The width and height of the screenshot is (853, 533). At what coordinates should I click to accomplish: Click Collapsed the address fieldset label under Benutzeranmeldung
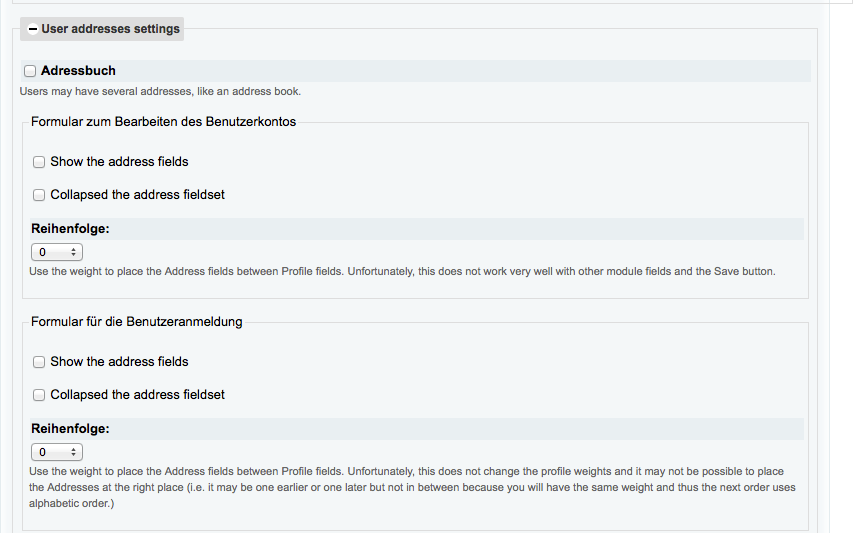click(137, 395)
